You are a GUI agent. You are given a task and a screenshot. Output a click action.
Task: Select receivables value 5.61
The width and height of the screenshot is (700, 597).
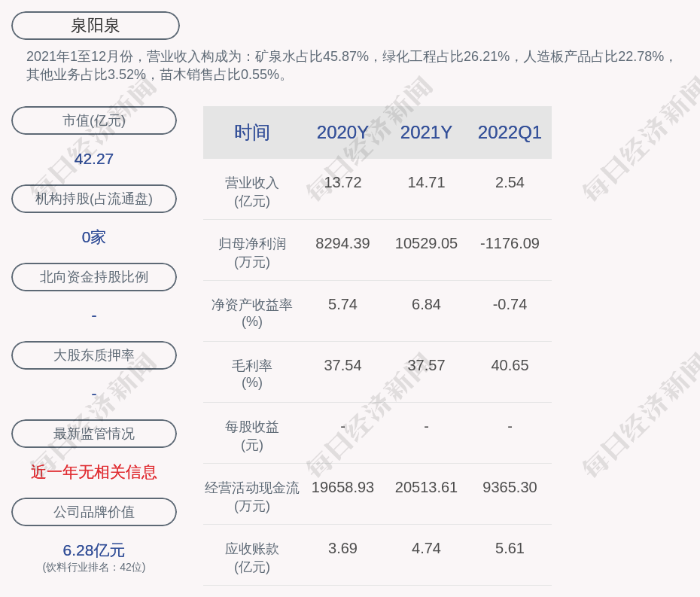(x=510, y=548)
